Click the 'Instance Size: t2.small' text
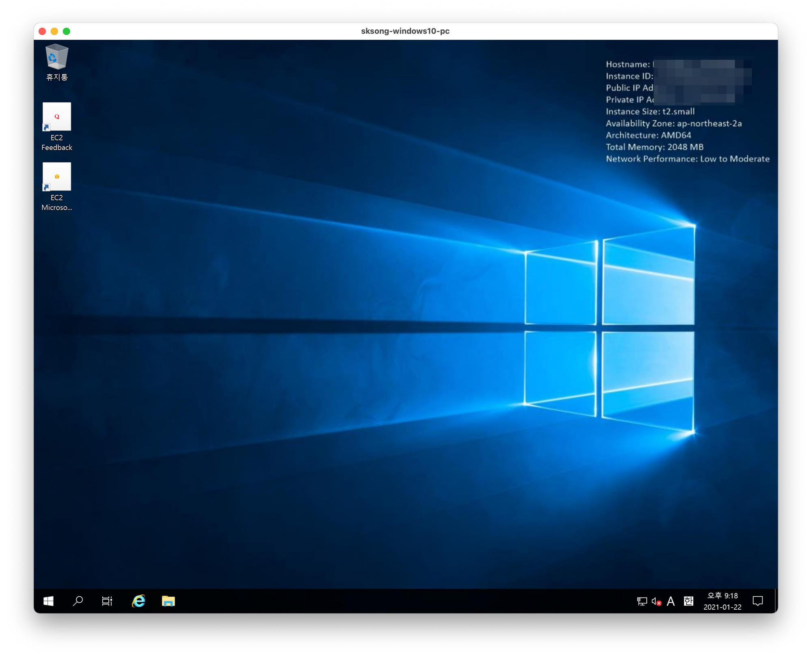812x658 pixels. tap(650, 112)
